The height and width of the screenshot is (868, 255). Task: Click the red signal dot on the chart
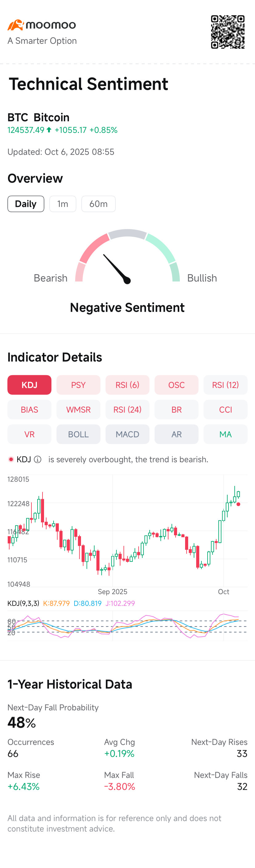tap(238, 504)
